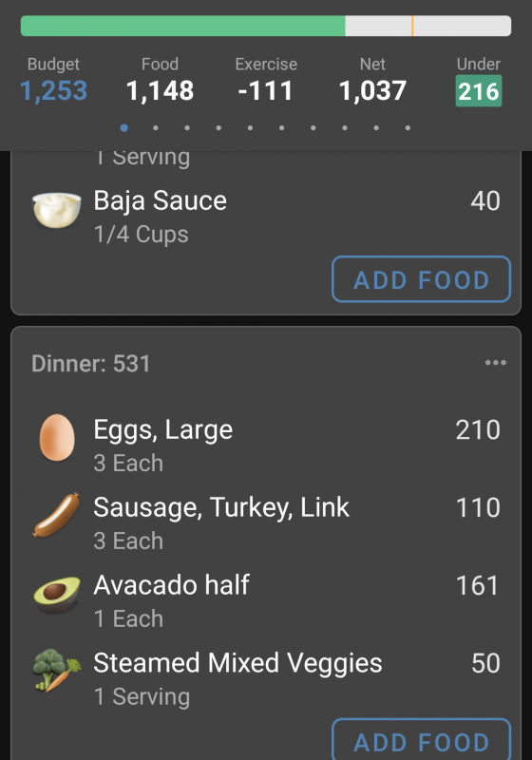Open the Dinner three-dot options menu
Screen dimensions: 532x760
tap(496, 363)
